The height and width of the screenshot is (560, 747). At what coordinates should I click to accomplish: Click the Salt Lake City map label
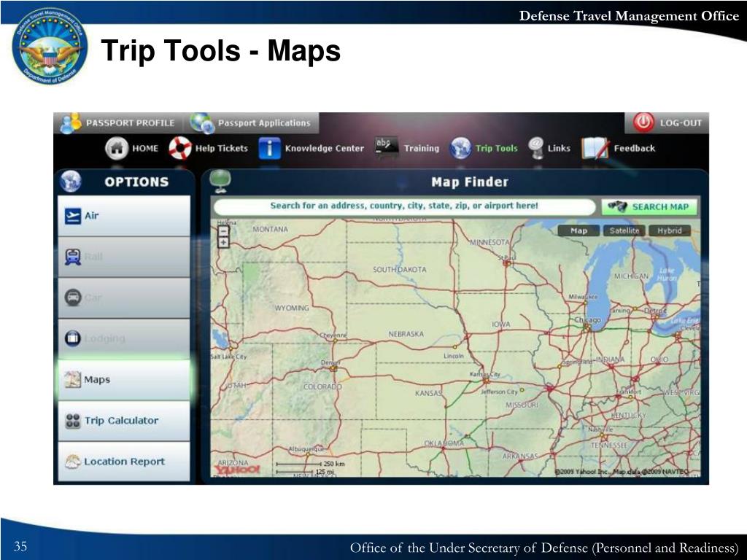(x=228, y=357)
